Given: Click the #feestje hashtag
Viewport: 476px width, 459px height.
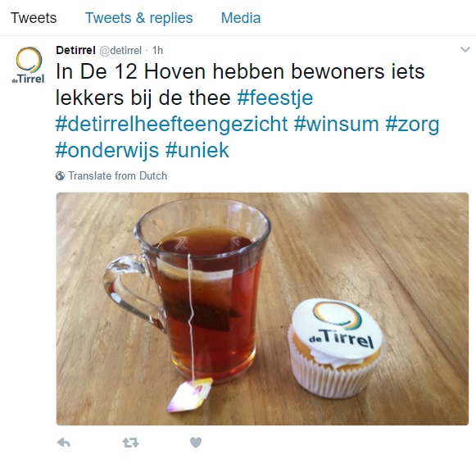Looking at the screenshot, I should click(x=275, y=98).
